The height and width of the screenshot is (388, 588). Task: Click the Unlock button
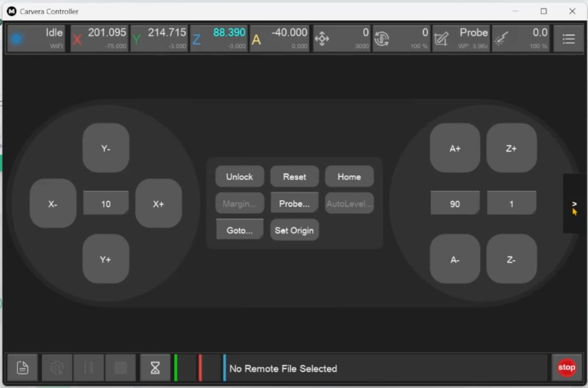240,176
